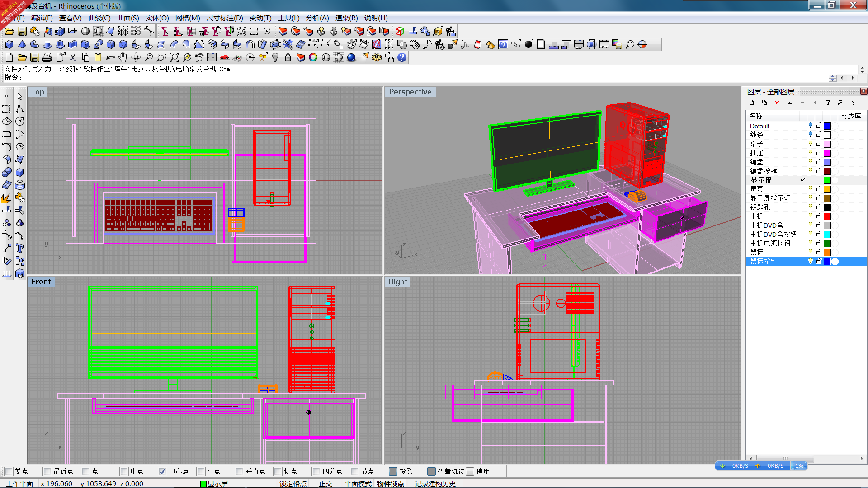The width and height of the screenshot is (868, 488).
Task: Change the 屏幕 layer orange-yellow color swatch
Action: 827,189
